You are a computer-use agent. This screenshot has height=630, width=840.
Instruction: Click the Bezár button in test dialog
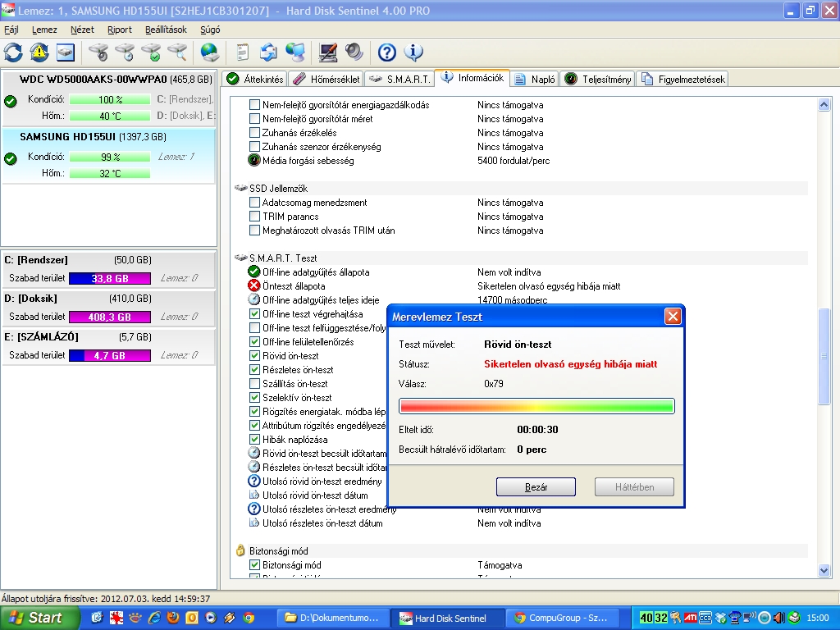click(536, 487)
